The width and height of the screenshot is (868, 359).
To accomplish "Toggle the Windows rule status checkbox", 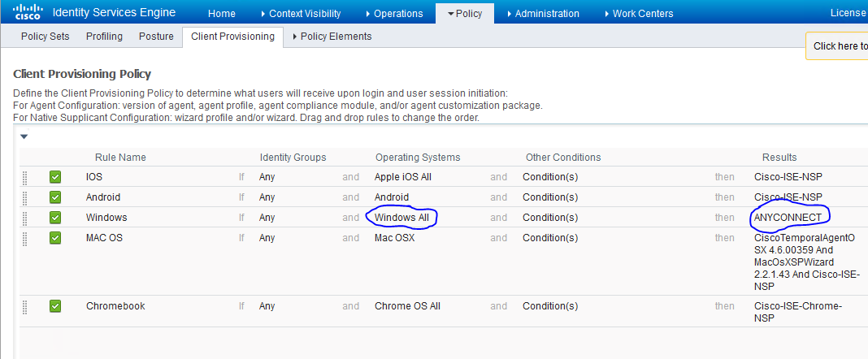I will pyautogui.click(x=54, y=218).
